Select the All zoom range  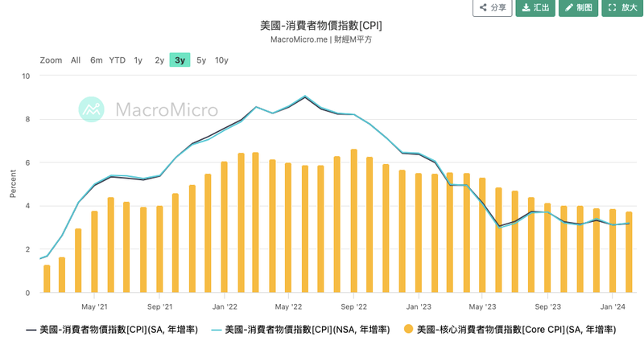click(76, 60)
